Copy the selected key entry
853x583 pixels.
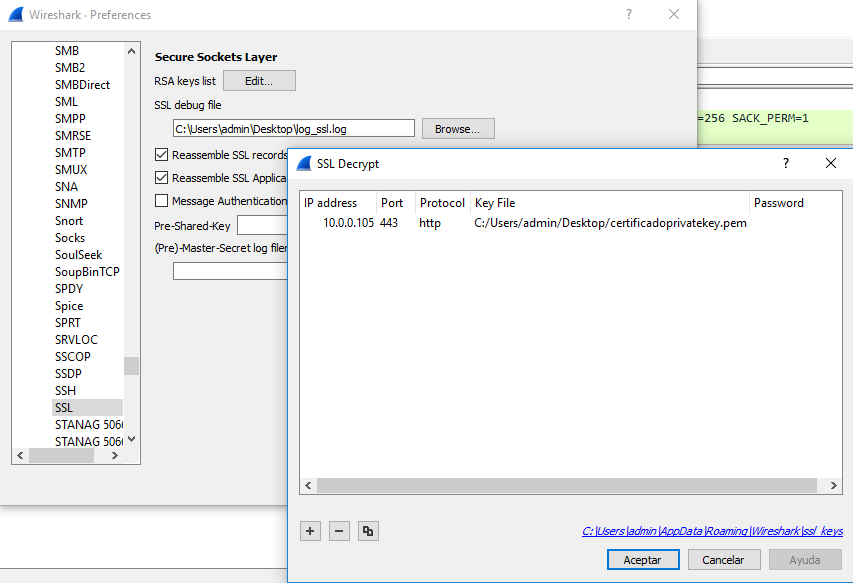(x=368, y=531)
